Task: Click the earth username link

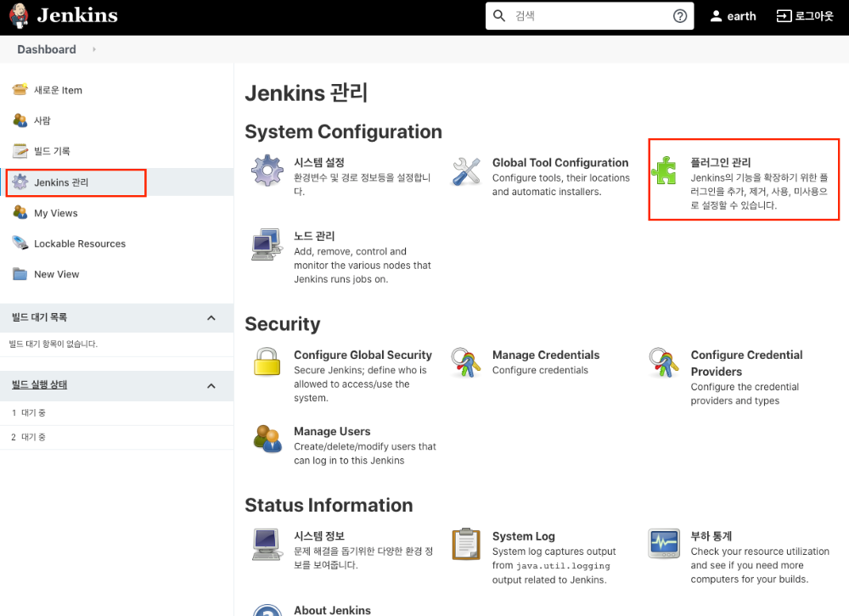Action: 741,16
